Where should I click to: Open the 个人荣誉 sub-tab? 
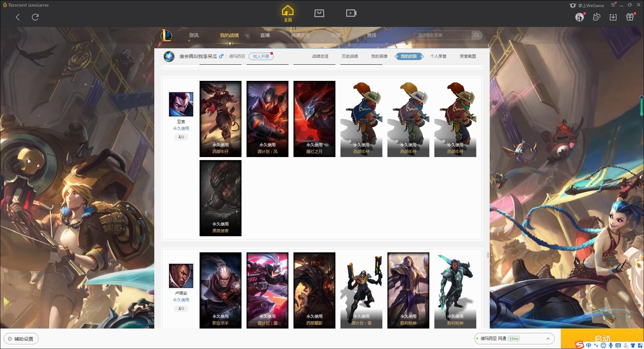click(438, 56)
